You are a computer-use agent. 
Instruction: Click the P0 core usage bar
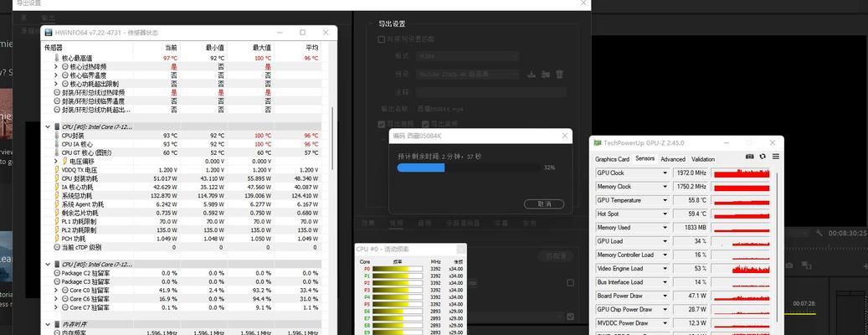pyautogui.click(x=397, y=269)
